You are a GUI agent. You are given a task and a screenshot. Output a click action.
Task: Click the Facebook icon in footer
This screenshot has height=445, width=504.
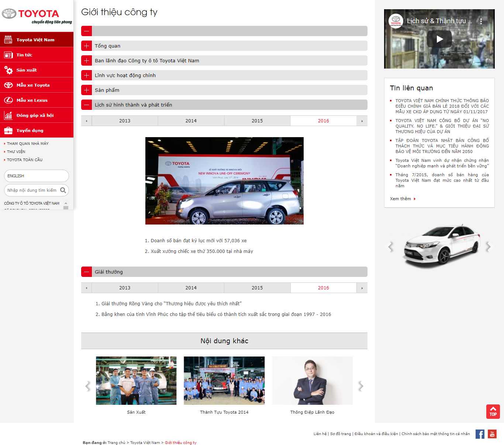coord(480,434)
